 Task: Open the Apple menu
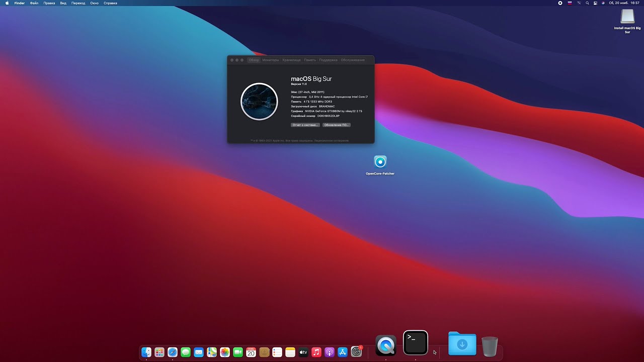7,3
